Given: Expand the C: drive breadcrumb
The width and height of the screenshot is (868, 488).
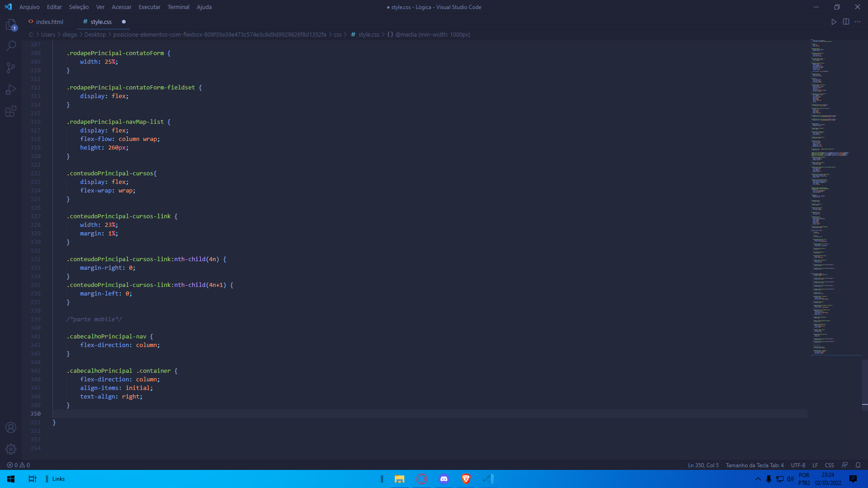Looking at the screenshot, I should 31,34.
